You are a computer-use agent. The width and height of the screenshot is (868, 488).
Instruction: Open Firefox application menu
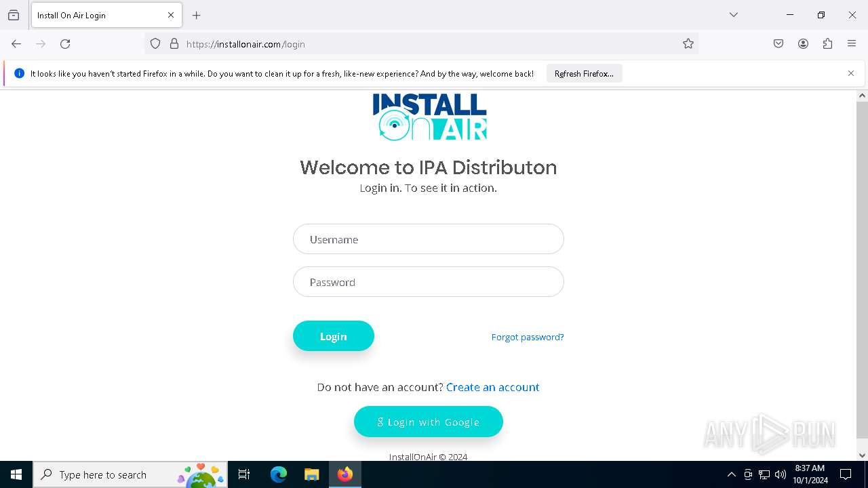tap(852, 44)
